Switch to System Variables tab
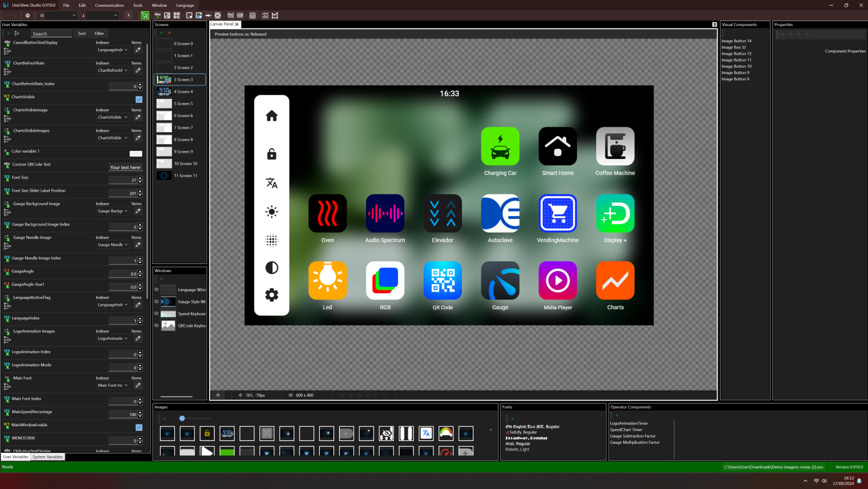The height and width of the screenshot is (489, 868). (x=47, y=457)
